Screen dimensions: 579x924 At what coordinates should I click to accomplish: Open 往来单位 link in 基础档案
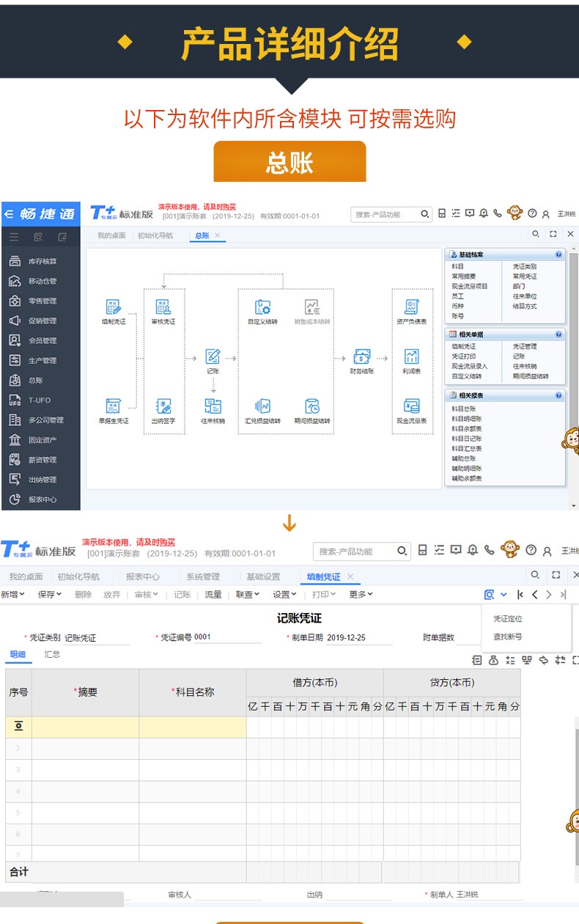pos(525,296)
